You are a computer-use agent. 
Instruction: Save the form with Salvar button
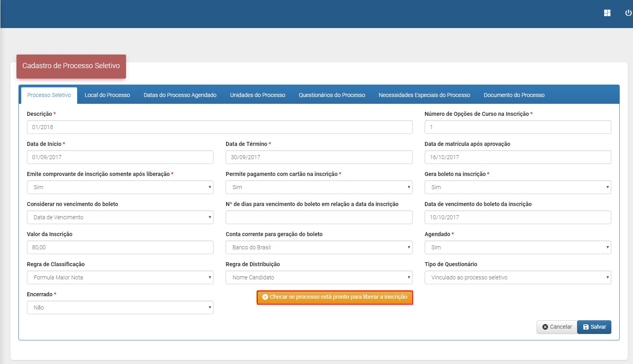pos(594,327)
